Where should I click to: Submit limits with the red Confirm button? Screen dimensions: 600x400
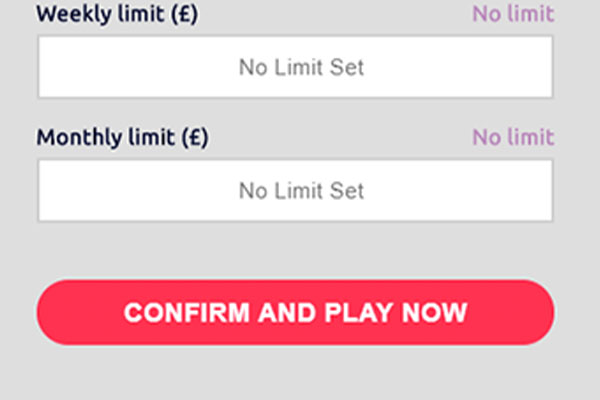click(x=295, y=312)
